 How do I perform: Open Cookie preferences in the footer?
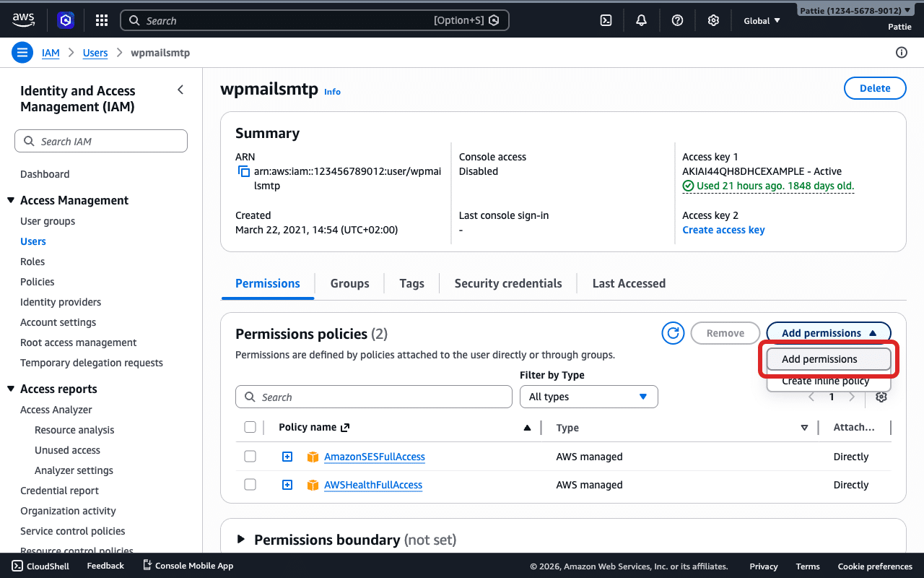[x=875, y=566]
